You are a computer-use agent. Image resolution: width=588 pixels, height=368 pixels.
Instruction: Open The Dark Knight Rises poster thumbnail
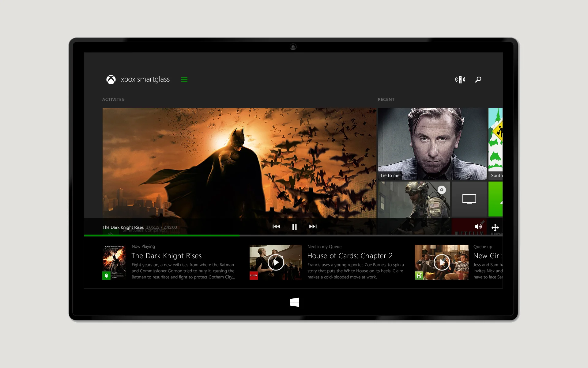tap(114, 263)
